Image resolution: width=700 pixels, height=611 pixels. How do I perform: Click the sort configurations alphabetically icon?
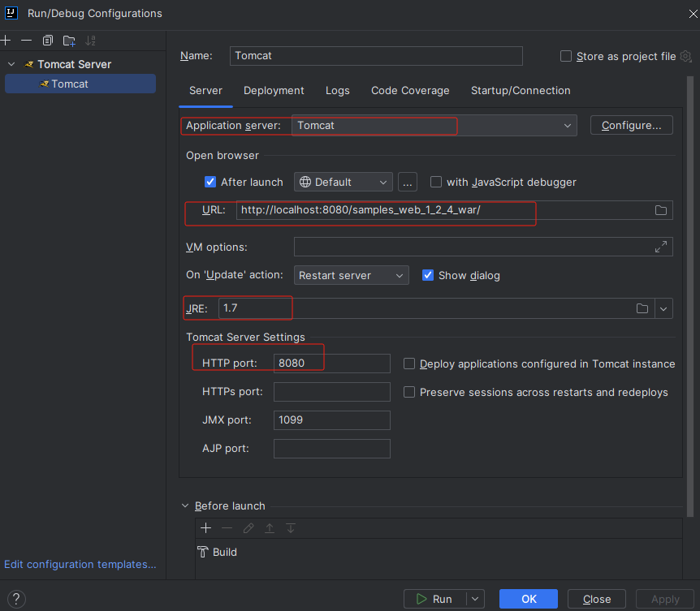click(90, 41)
